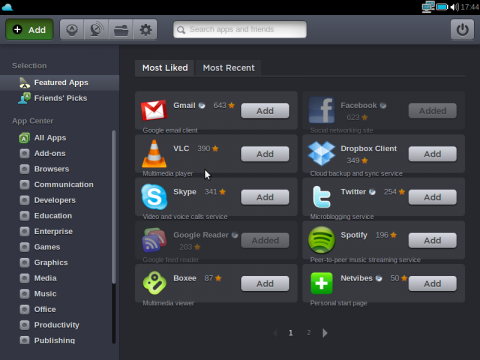Screen dimensions: 480x360
Task: Open the Education category
Action: pyautogui.click(x=53, y=216)
